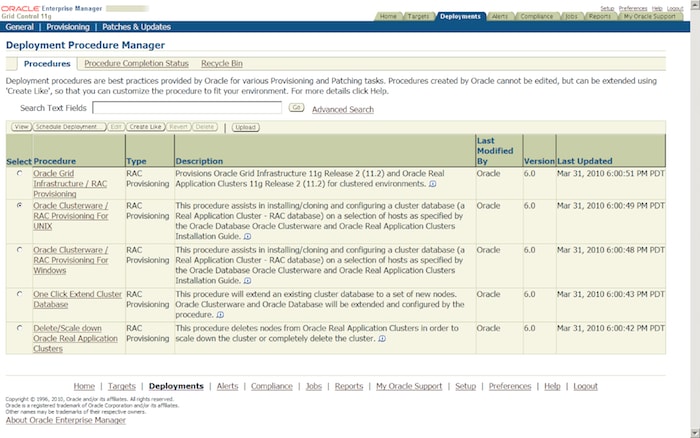Click the Targets link in footer navigation
This screenshot has height=438, width=700.
tap(121, 386)
